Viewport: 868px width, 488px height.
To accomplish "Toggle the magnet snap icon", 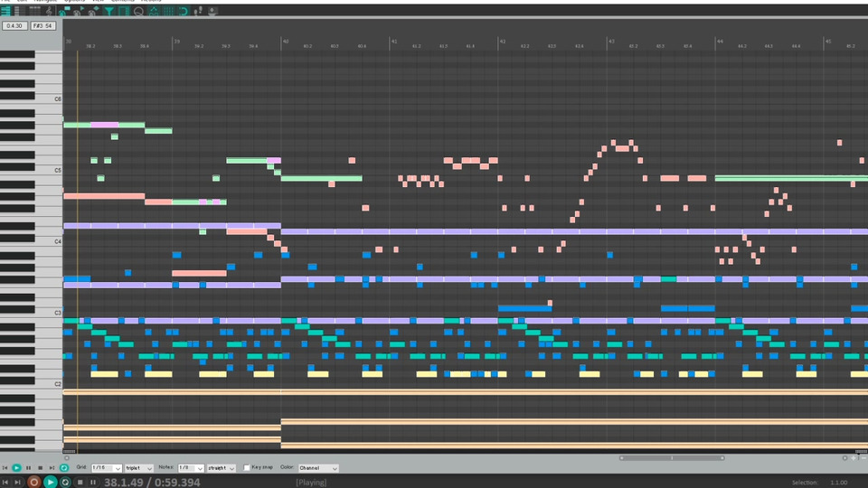I will [x=183, y=11].
